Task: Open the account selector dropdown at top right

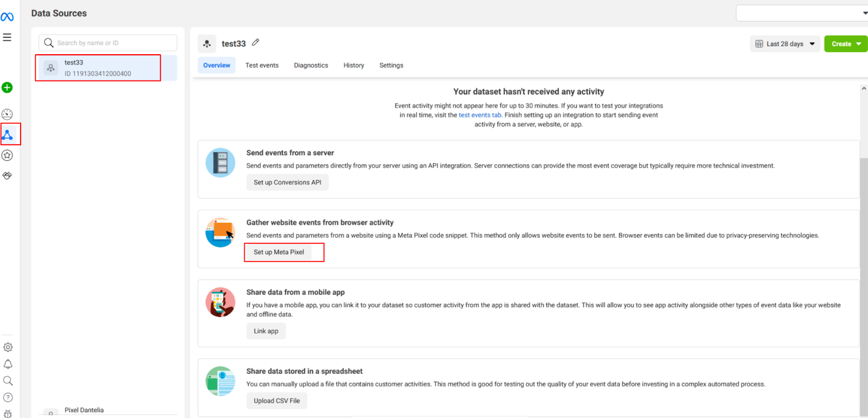Action: coord(802,13)
